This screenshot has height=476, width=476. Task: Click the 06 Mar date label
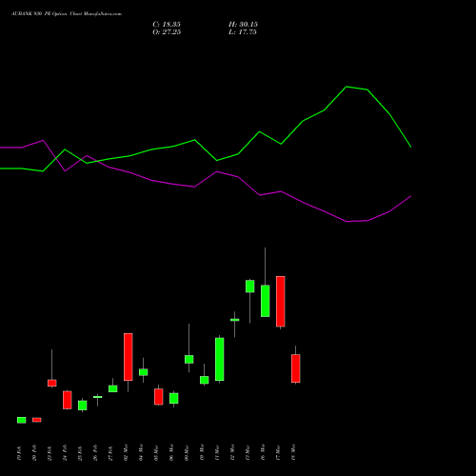pyautogui.click(x=171, y=452)
